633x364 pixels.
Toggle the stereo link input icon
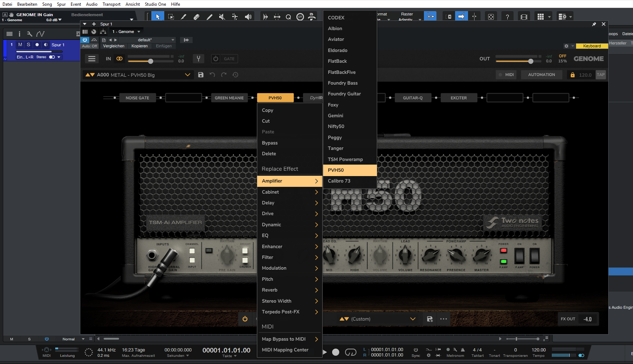click(x=119, y=59)
